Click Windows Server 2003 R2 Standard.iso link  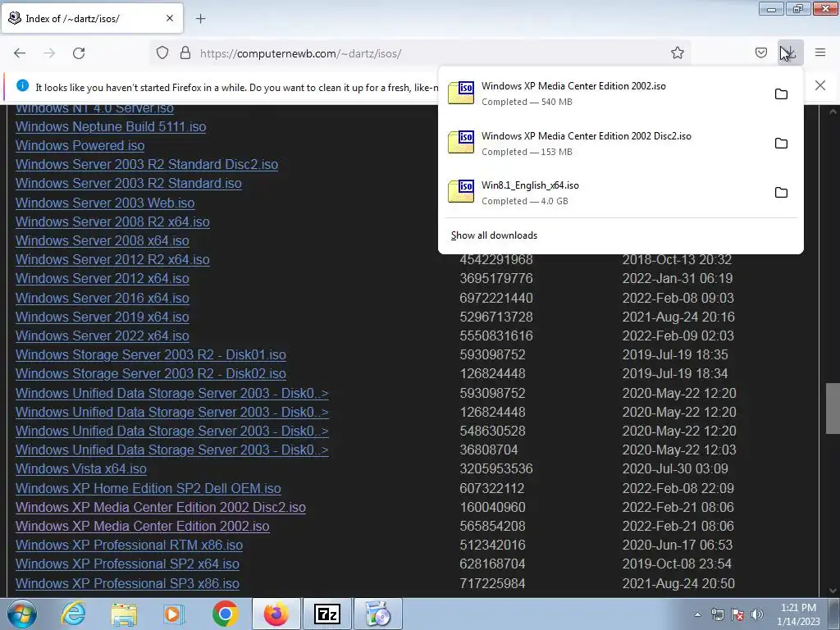[x=129, y=183]
